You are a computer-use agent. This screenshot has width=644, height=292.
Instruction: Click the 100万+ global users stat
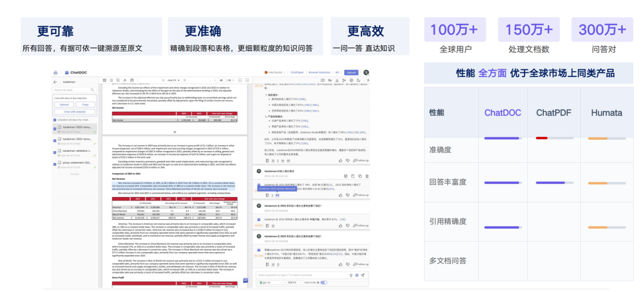click(x=455, y=30)
